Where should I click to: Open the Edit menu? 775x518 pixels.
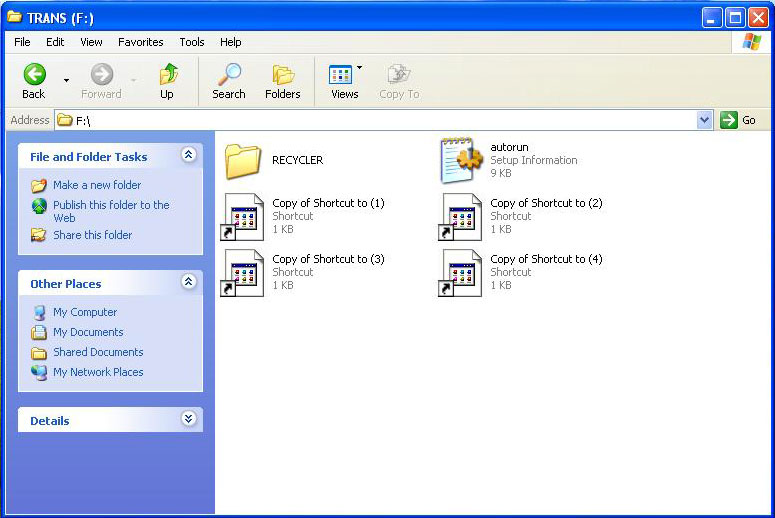click(x=55, y=42)
